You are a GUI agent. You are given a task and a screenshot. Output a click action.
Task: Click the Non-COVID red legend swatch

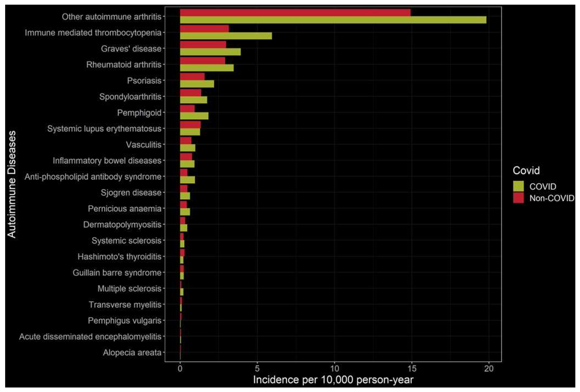coord(518,198)
